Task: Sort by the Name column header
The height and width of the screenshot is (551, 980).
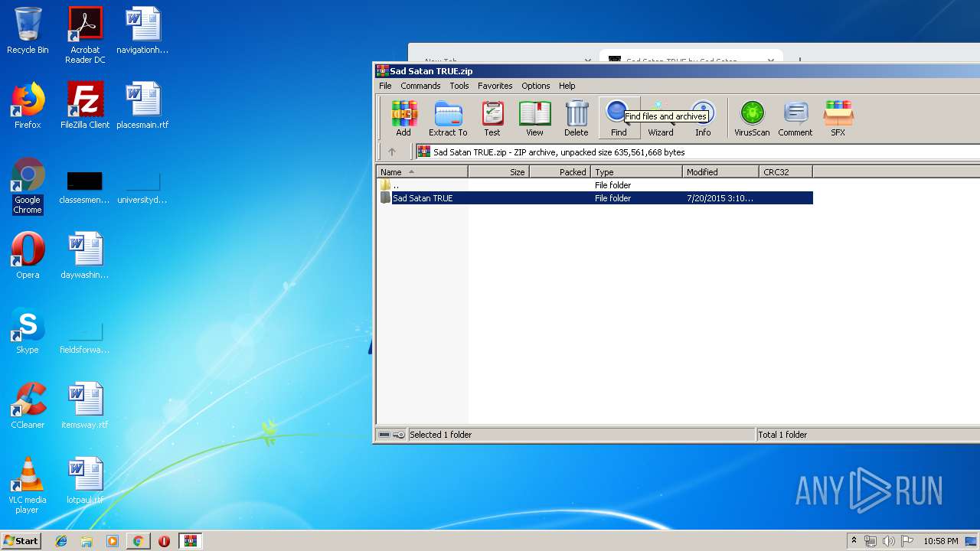Action: [x=423, y=172]
